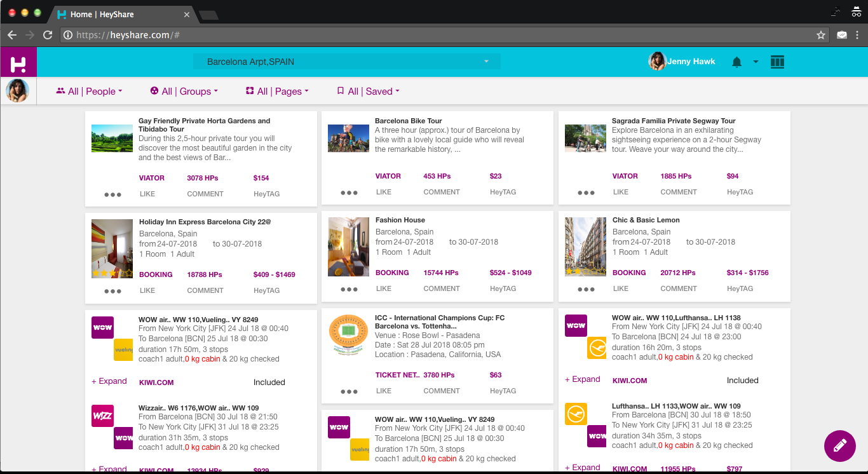This screenshot has width=868, height=474.
Task: Toggle Like on the Sagrada Familia Segway Tour
Action: pyautogui.click(x=620, y=192)
